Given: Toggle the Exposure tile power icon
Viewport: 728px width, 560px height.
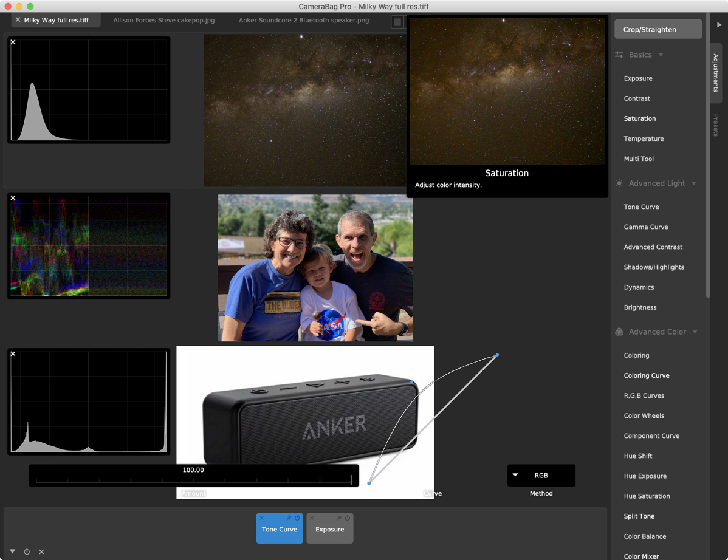Looking at the screenshot, I should pyautogui.click(x=348, y=518).
